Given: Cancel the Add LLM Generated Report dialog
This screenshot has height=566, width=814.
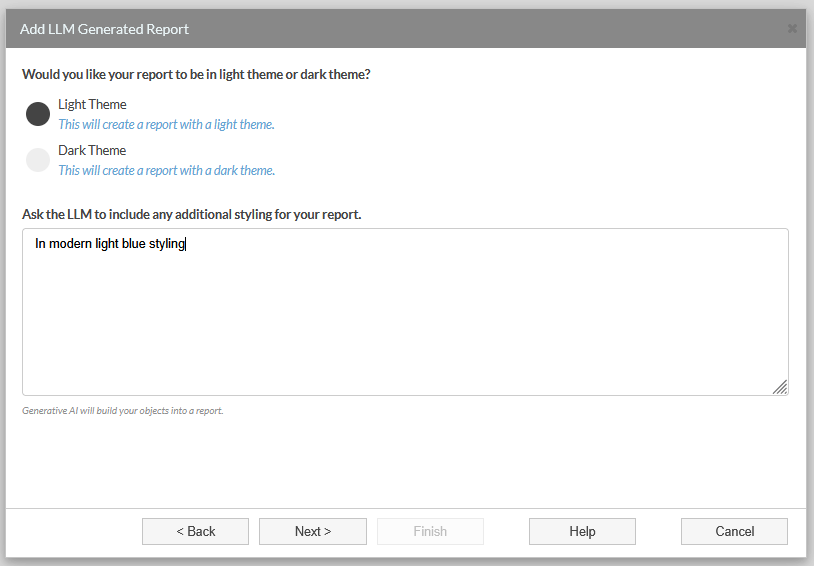Looking at the screenshot, I should click(x=734, y=531).
